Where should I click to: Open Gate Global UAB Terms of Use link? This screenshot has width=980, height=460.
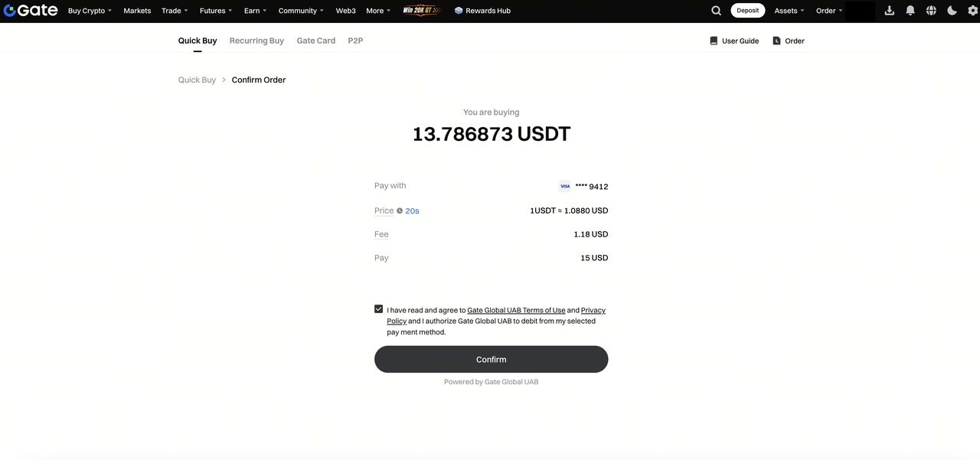tap(516, 310)
